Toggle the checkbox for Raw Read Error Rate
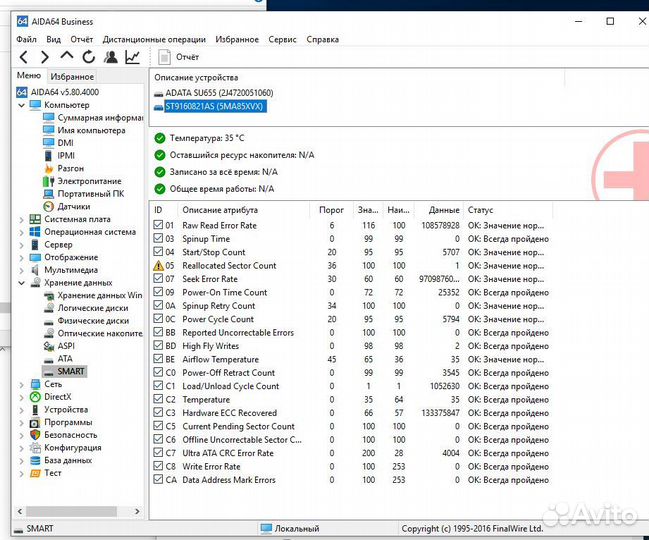The height and width of the screenshot is (540, 649). point(158,225)
